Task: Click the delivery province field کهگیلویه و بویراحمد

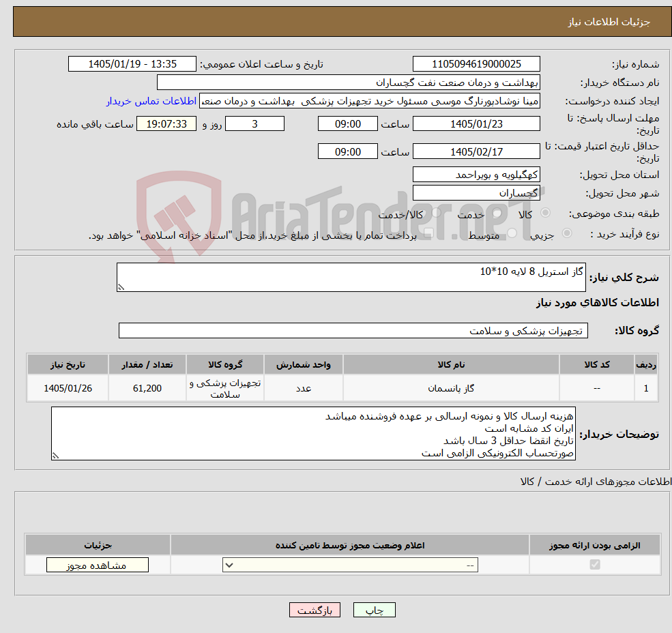Action: [x=476, y=175]
